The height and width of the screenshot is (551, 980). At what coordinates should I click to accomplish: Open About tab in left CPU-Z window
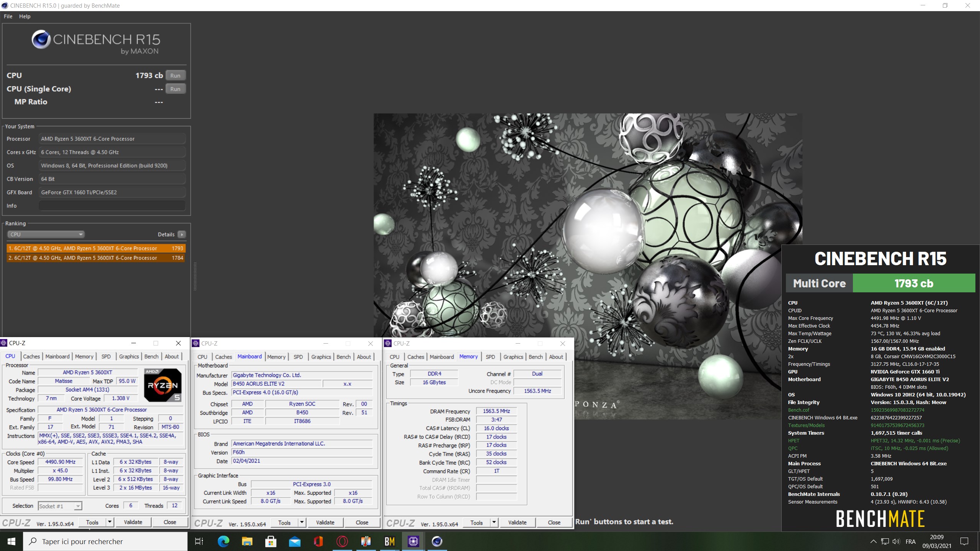(x=172, y=357)
